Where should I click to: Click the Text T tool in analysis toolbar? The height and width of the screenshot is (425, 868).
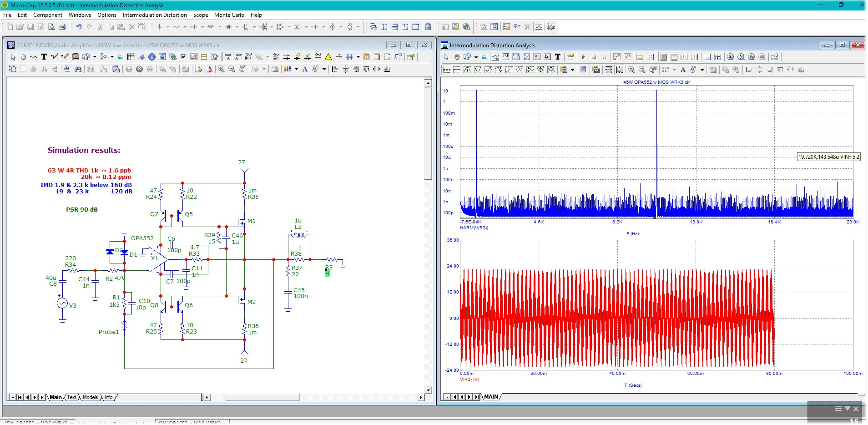[x=557, y=57]
